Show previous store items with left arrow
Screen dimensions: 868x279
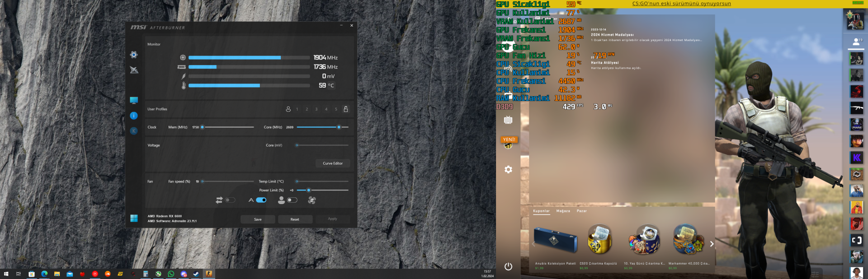coord(533,244)
